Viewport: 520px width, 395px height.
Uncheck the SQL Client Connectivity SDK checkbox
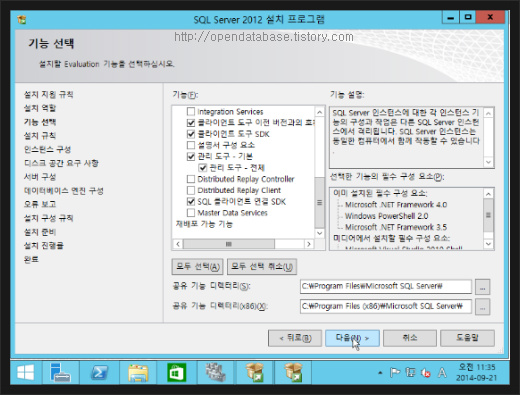(191, 202)
